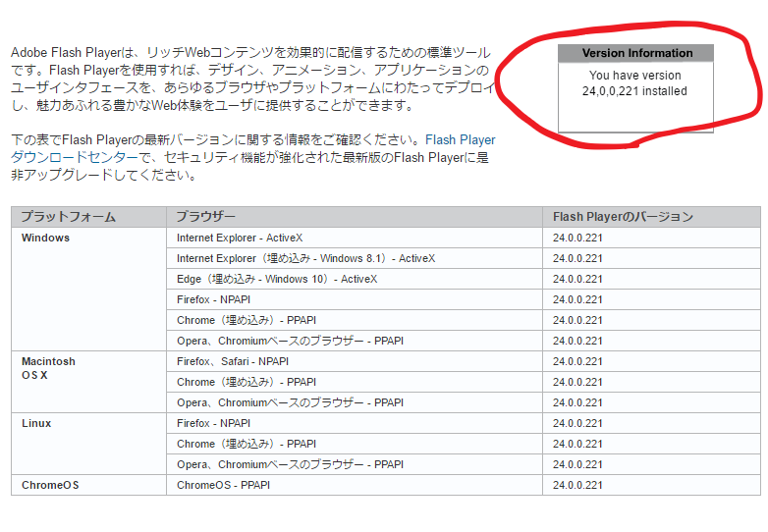
Task: Select the Windows platform cell
Action: 88,289
